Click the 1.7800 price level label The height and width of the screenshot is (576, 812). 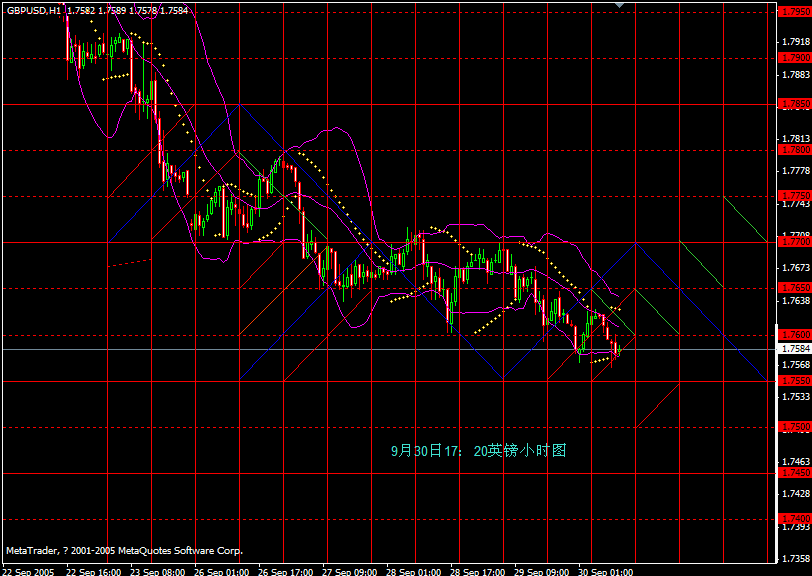pyautogui.click(x=795, y=150)
